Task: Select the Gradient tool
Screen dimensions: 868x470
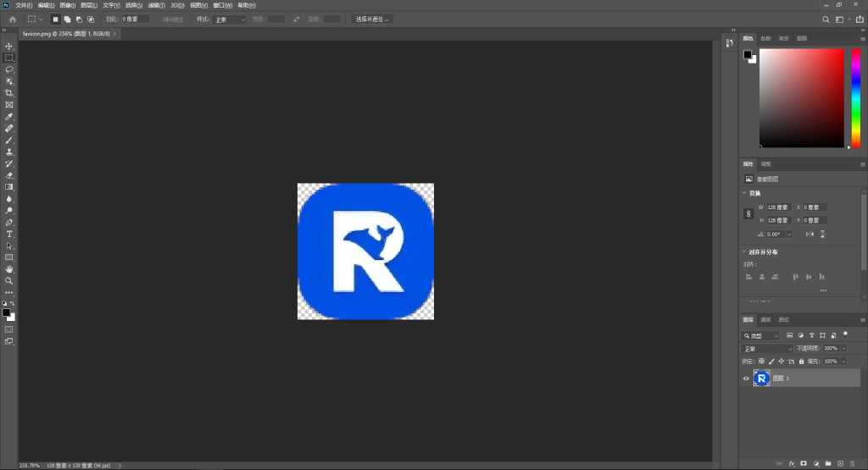Action: [8, 187]
